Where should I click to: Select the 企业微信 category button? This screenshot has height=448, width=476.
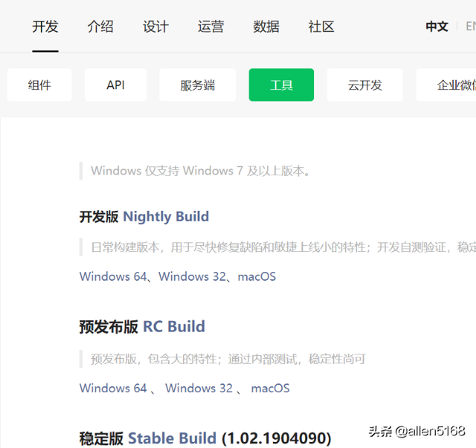point(446,85)
